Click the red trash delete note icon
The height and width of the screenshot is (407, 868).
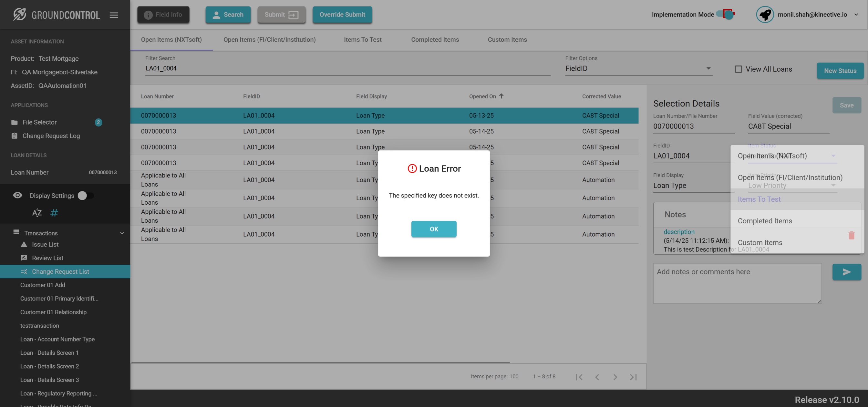pos(851,235)
